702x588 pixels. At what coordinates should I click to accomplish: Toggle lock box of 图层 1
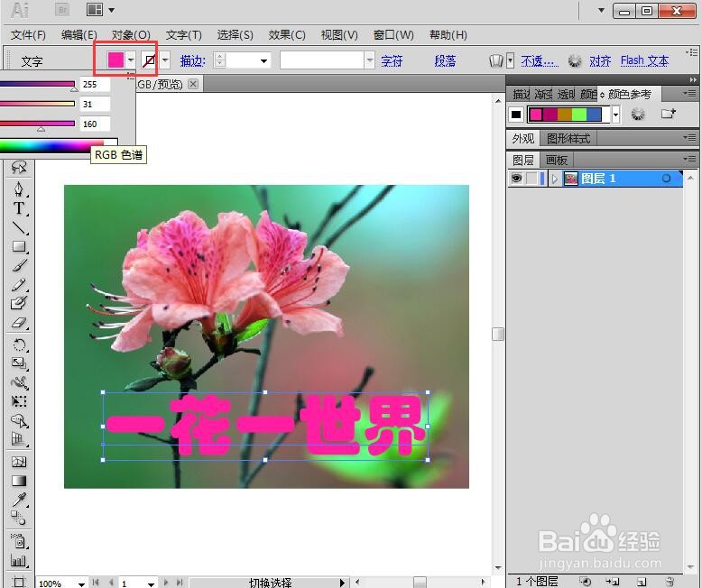531,179
